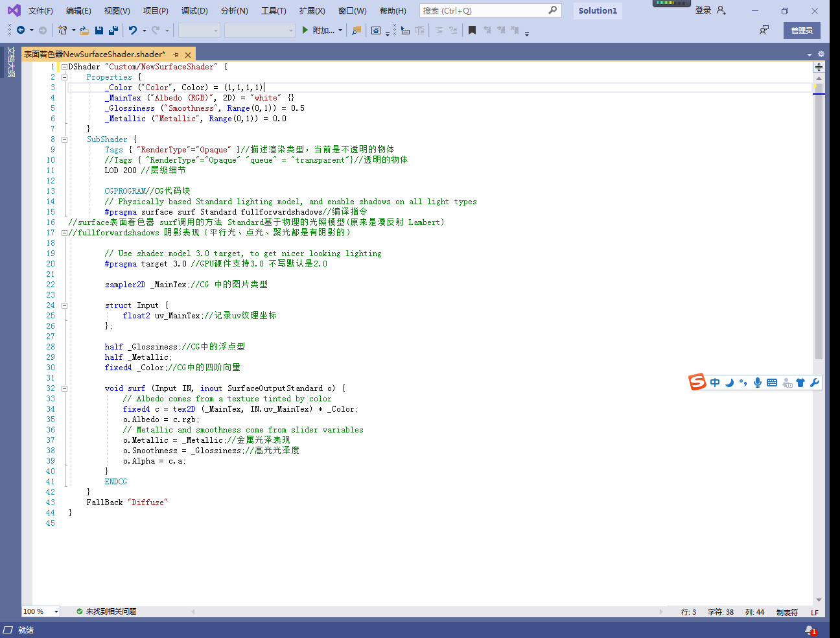Click the 制表符 indicator in status bar
This screenshot has width=840, height=638.
point(787,612)
